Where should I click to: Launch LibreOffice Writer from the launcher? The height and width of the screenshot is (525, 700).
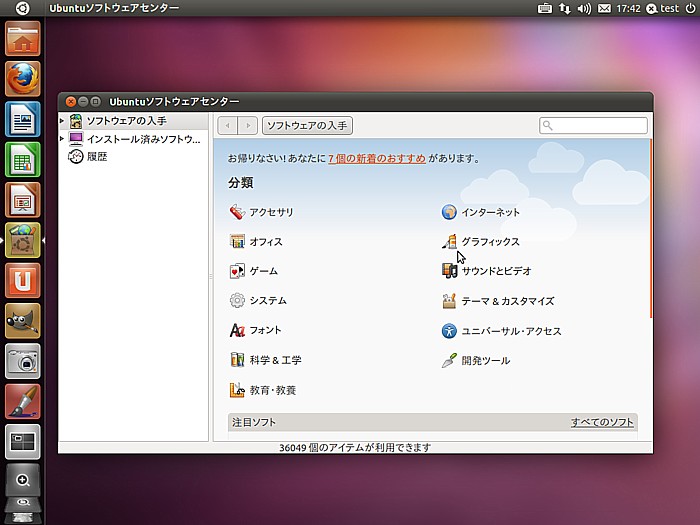tap(23, 119)
